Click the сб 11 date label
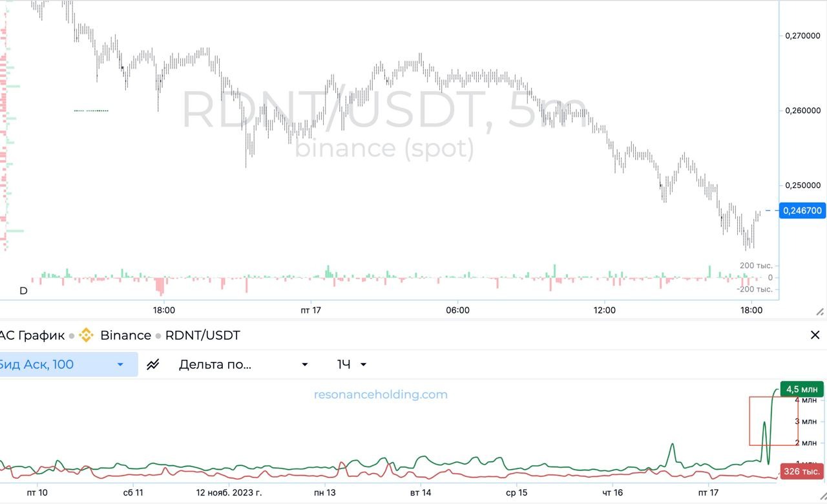The height and width of the screenshot is (504, 827). (x=132, y=492)
